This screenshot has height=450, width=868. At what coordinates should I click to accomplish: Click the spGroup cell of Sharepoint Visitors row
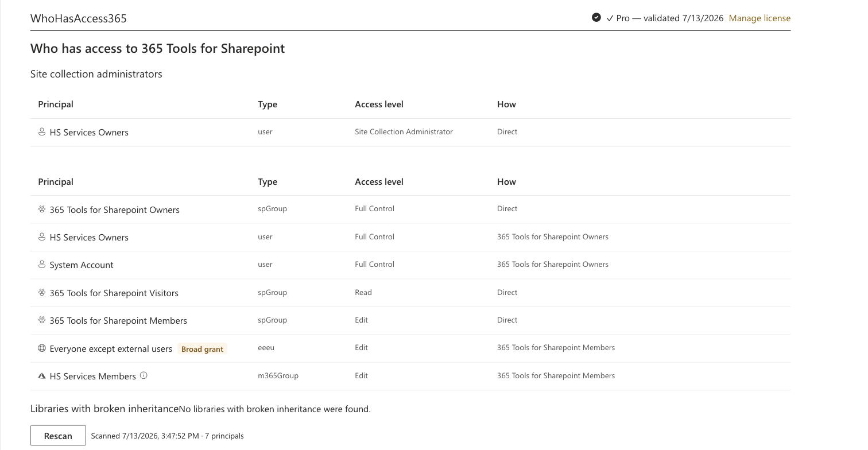273,293
